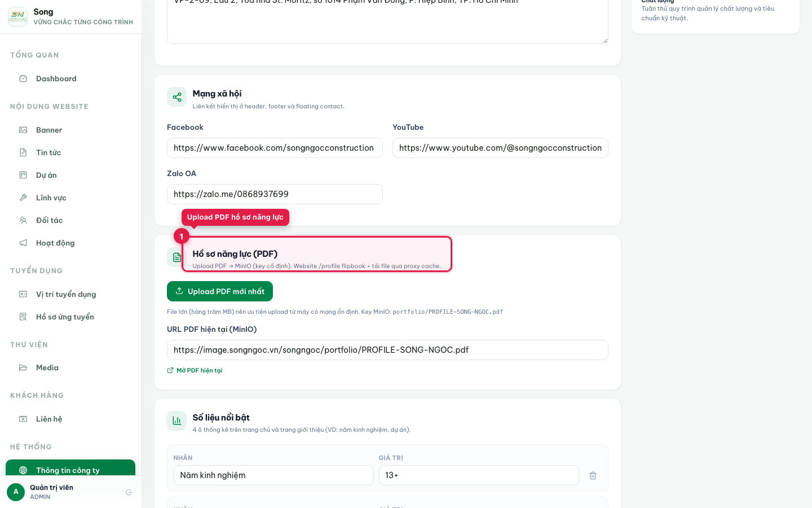Image resolution: width=812 pixels, height=508 pixels.
Task: Edit the URL PDF hiện tại field
Action: (x=387, y=350)
